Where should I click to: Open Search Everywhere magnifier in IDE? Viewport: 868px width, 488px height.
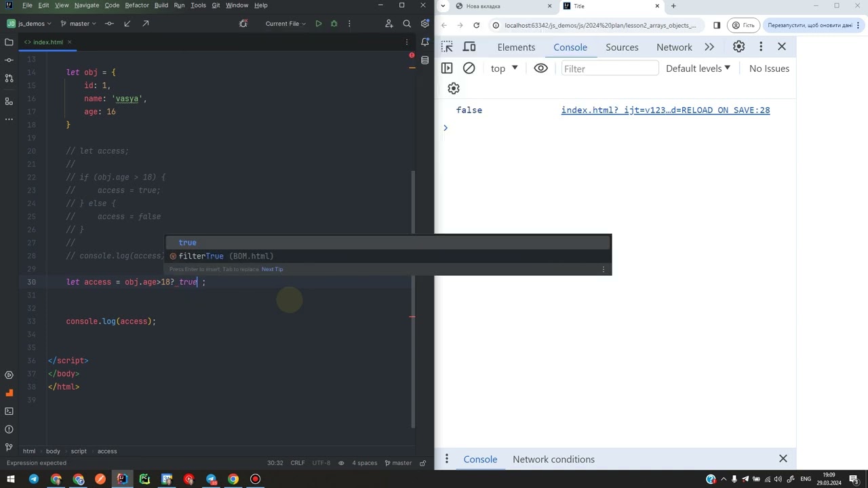click(407, 24)
